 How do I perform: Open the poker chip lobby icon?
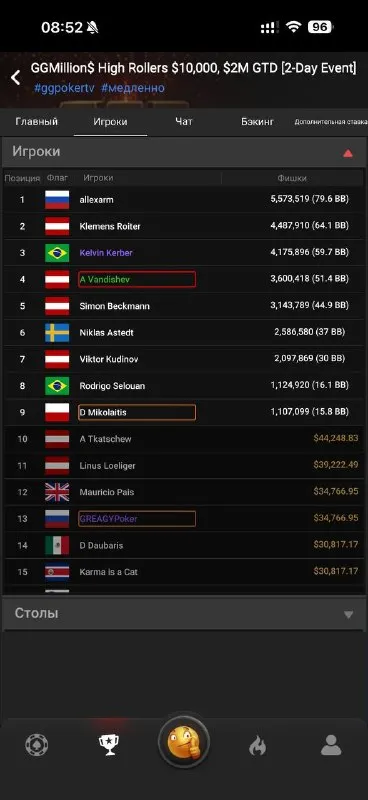[x=37, y=744]
